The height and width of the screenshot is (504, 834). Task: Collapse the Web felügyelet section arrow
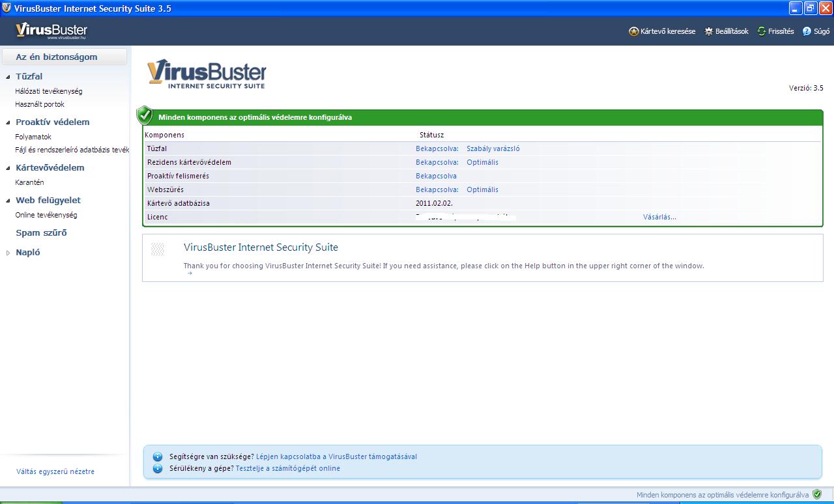pyautogui.click(x=8, y=201)
